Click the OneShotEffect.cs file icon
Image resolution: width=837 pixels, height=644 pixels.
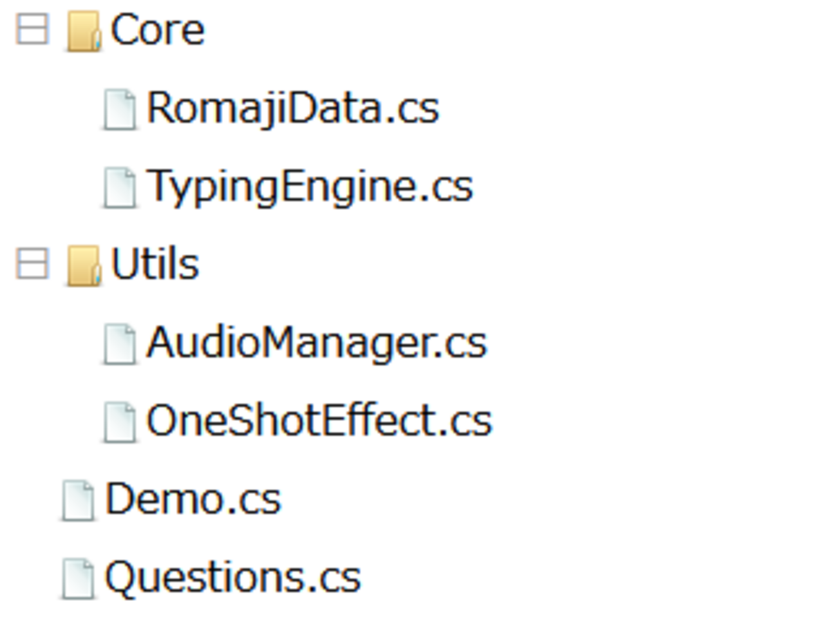[120, 422]
